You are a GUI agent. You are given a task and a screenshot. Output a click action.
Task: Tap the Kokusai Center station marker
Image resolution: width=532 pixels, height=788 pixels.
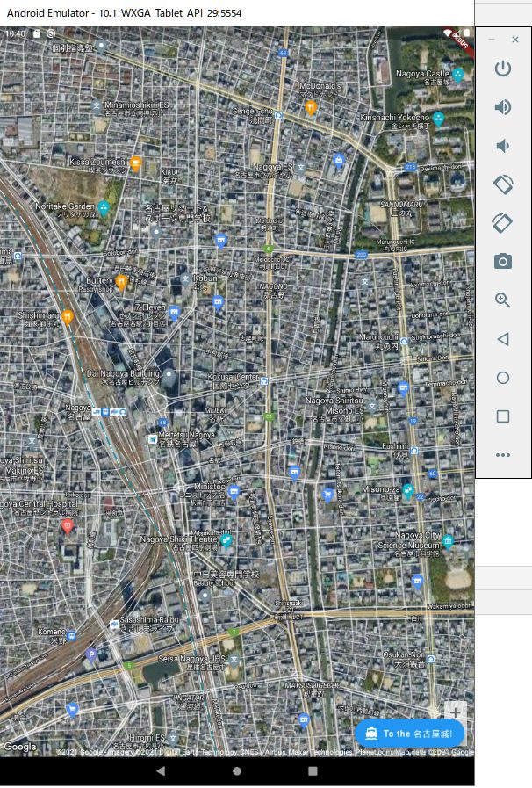click(x=264, y=381)
